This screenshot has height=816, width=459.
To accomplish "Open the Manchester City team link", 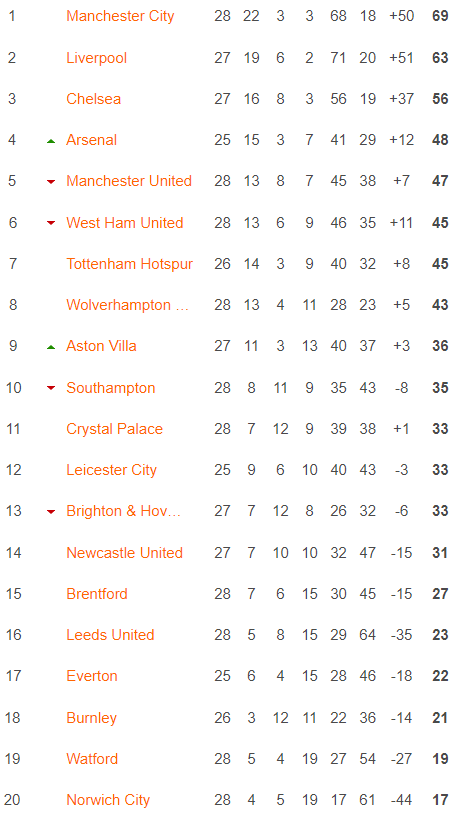I will [x=120, y=16].
